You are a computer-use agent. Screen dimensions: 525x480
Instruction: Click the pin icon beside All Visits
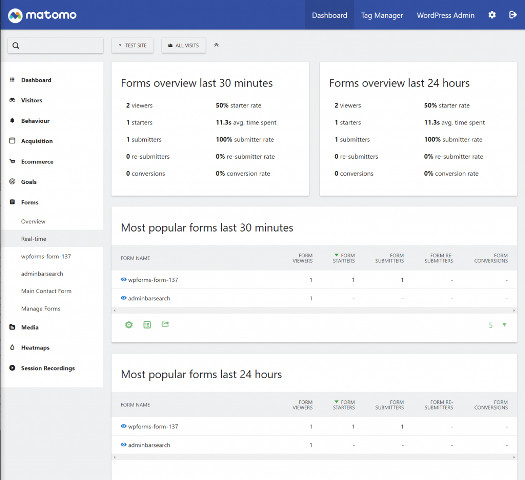tap(216, 45)
